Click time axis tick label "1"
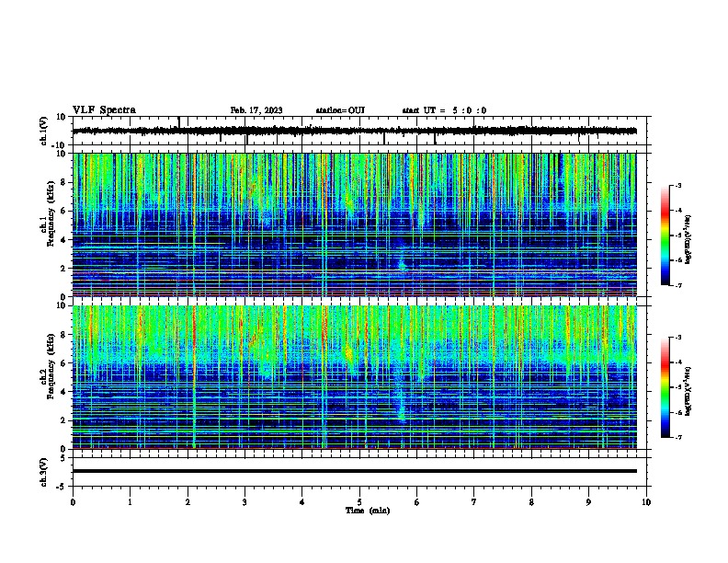The width and height of the screenshot is (728, 563). coord(130,502)
